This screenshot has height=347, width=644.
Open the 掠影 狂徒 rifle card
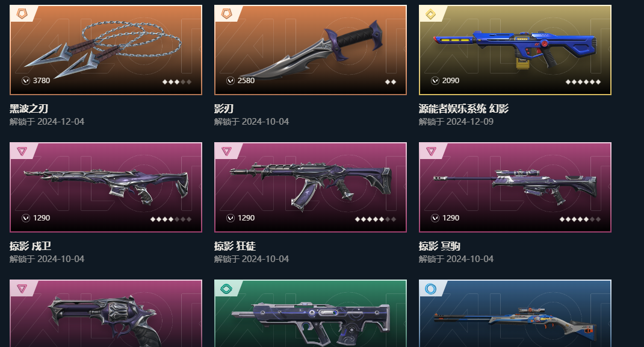[x=311, y=187]
